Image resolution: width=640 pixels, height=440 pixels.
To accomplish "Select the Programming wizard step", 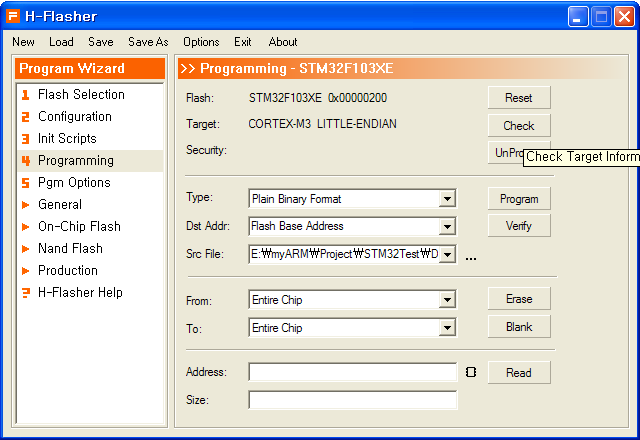I will click(x=90, y=161).
